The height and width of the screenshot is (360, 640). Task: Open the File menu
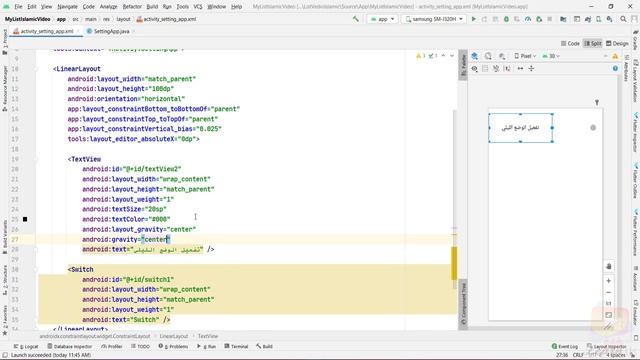[18, 7]
